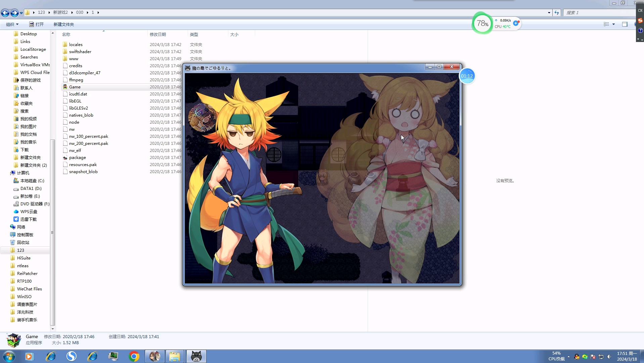Focus the search box labeled 搜索 1
Screen dimensions: 644x363
pyautogui.click(x=599, y=13)
